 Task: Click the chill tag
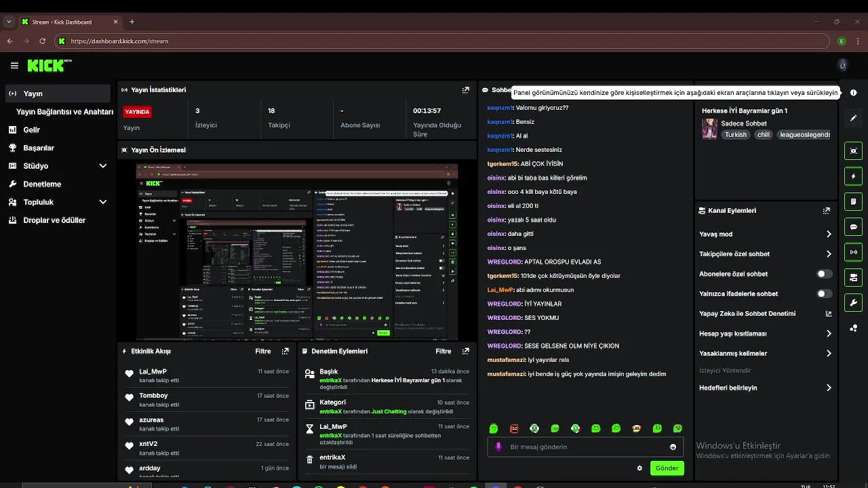click(764, 135)
